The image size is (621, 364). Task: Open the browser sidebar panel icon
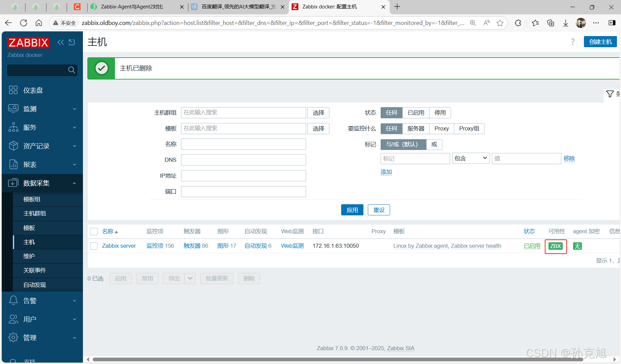click(612, 23)
